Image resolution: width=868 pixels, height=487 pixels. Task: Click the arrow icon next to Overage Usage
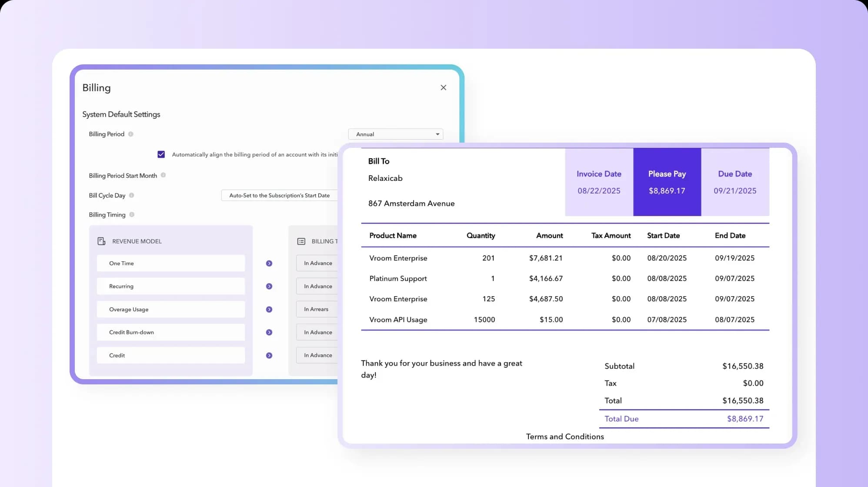(269, 310)
